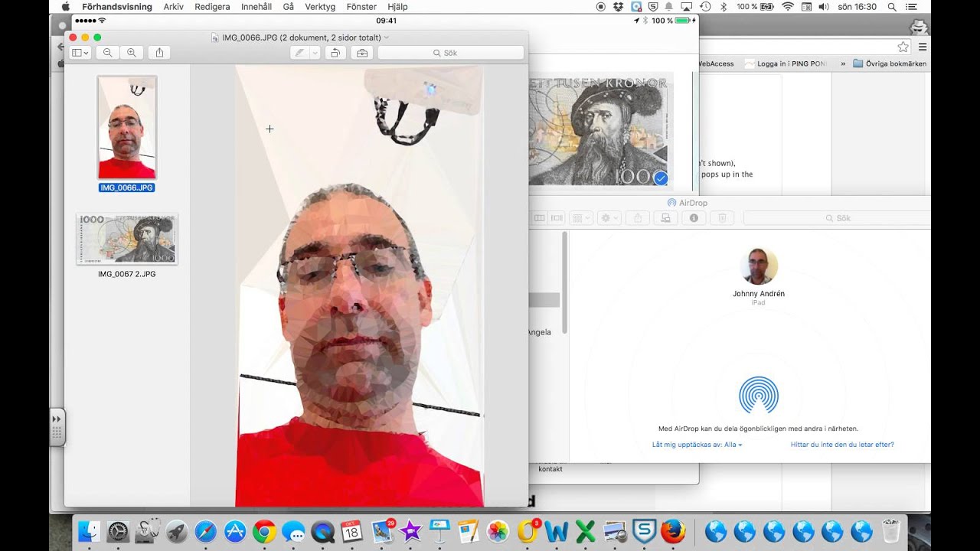980x551 pixels.
Task: Show more bookmarks chevron in Chrome
Action: point(843,64)
